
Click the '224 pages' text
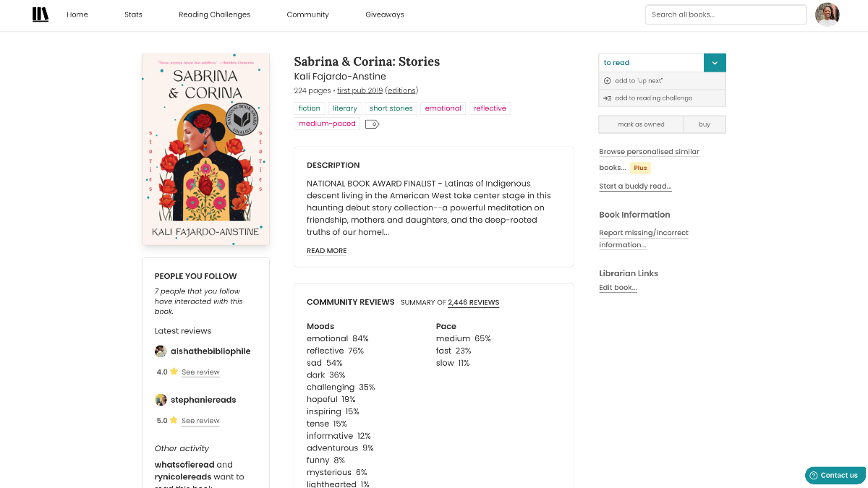(x=312, y=90)
